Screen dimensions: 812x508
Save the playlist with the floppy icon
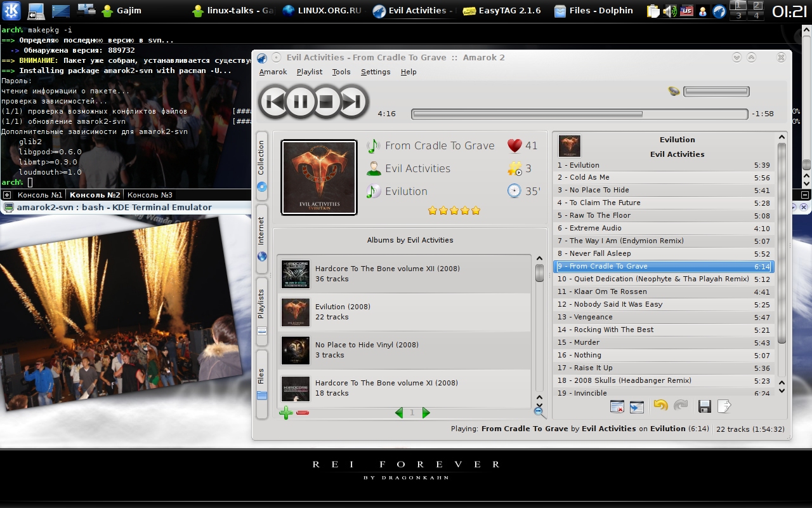704,406
